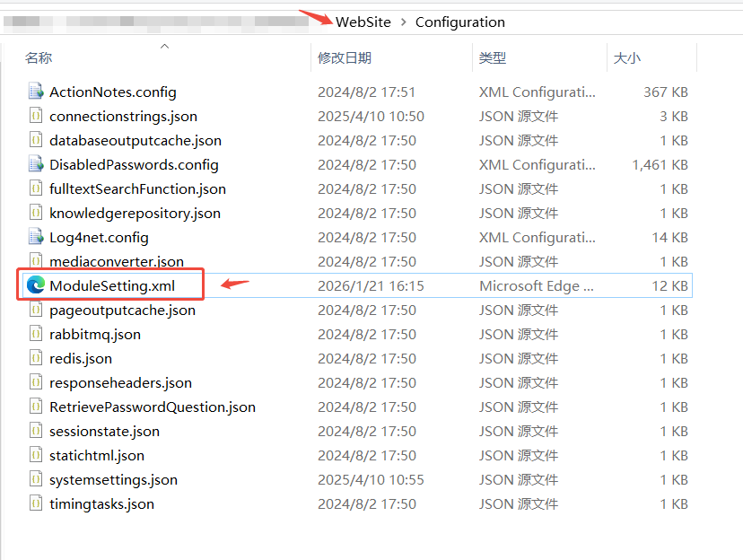The width and height of the screenshot is (743, 560).
Task: Click the responseheaders.json file icon
Action: 36,382
